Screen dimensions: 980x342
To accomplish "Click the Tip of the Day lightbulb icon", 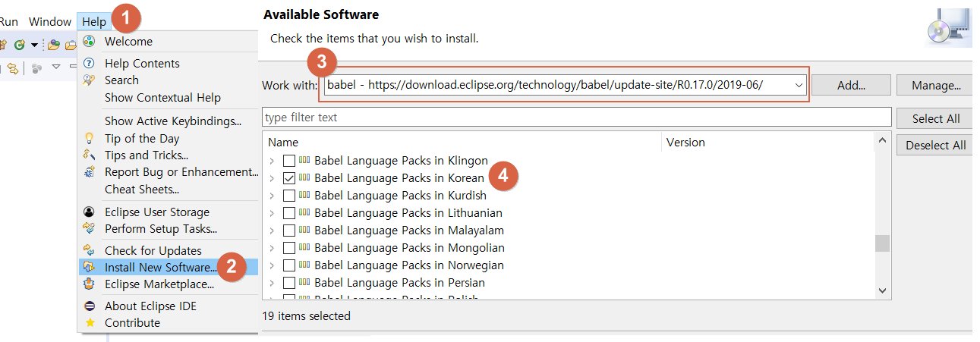I will tap(90, 139).
